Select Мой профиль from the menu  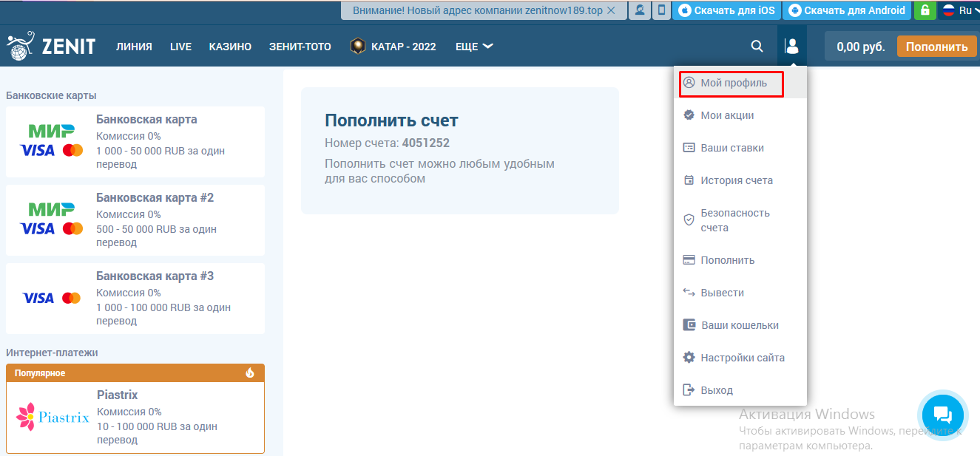tap(733, 83)
